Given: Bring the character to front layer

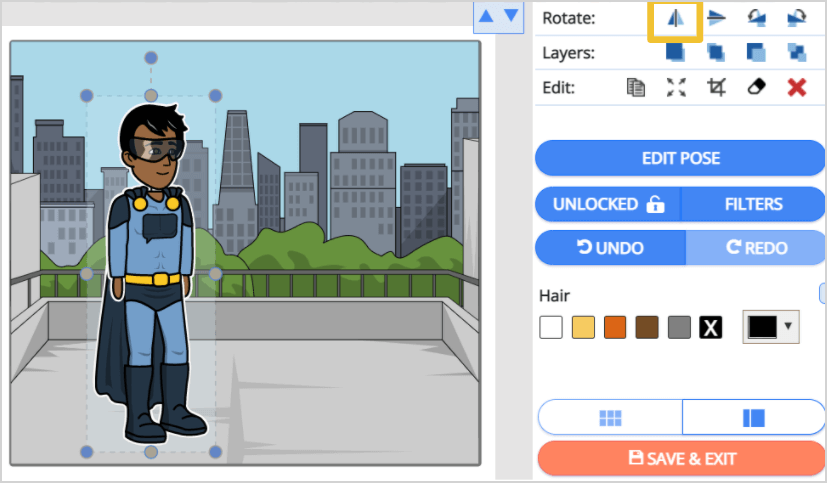Looking at the screenshot, I should 675,52.
